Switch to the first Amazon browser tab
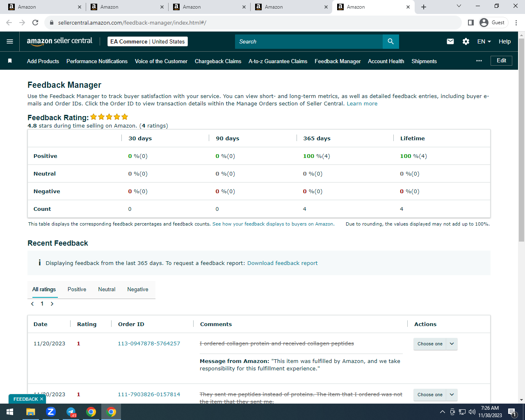 44,7
